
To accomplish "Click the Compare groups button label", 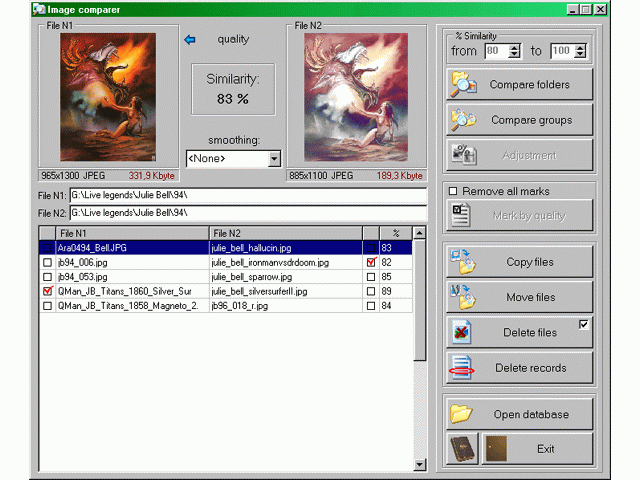I will [x=531, y=120].
